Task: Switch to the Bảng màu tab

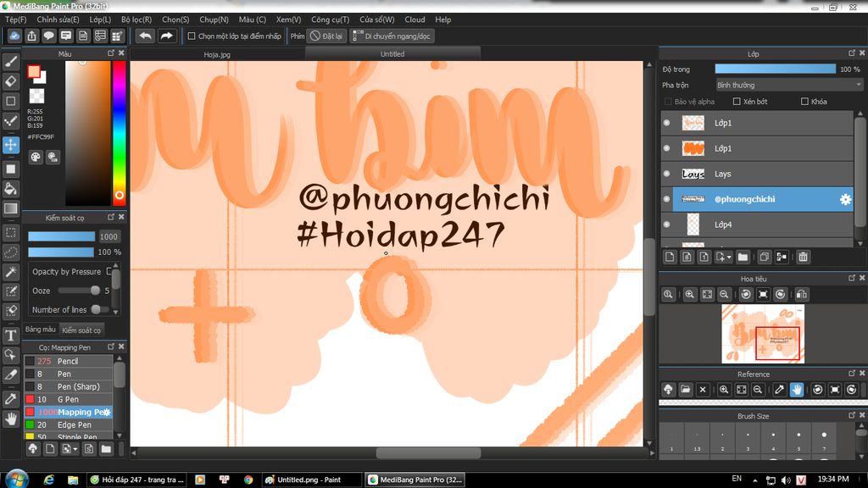Action: point(41,330)
